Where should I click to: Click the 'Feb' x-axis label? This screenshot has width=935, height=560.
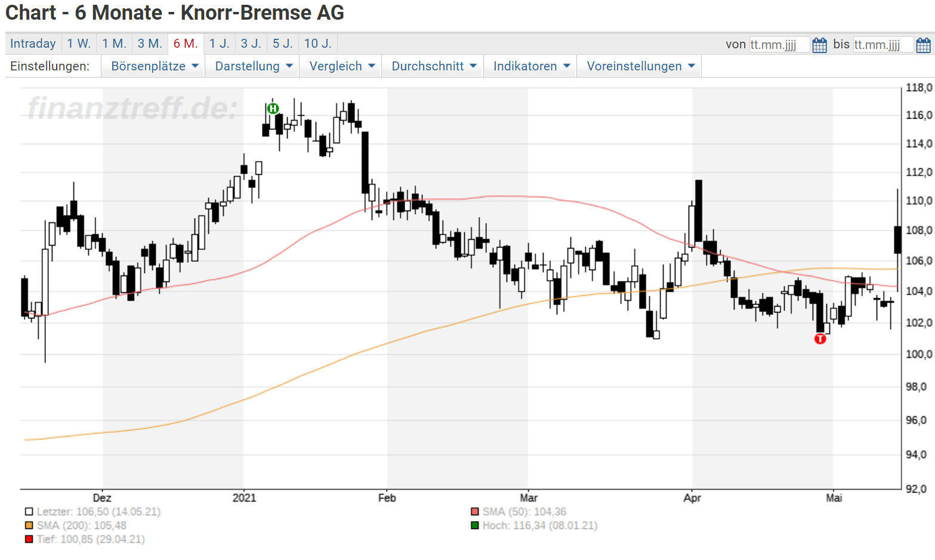coord(387,498)
